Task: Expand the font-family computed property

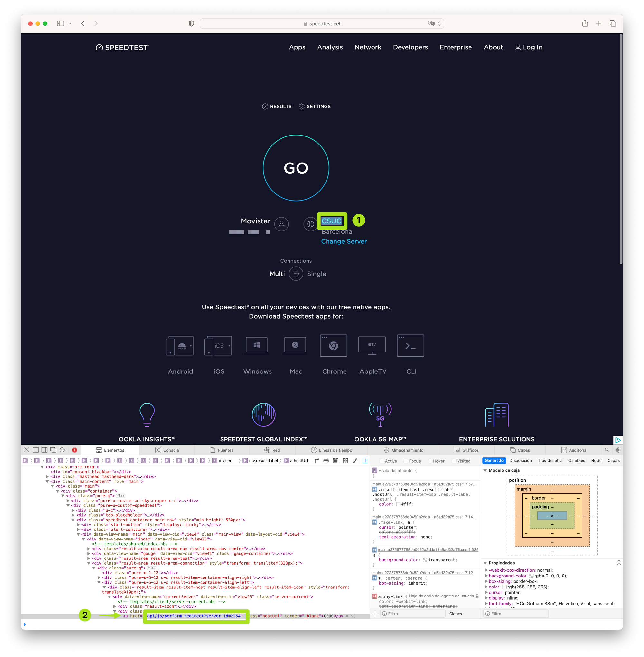Action: coord(486,603)
